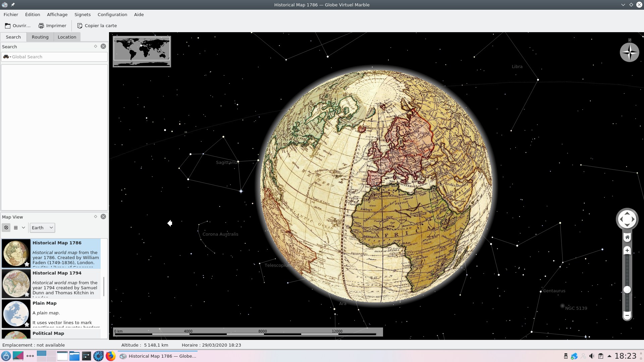The width and height of the screenshot is (644, 362).
Task: Open the Fichier menu
Action: [11, 14]
